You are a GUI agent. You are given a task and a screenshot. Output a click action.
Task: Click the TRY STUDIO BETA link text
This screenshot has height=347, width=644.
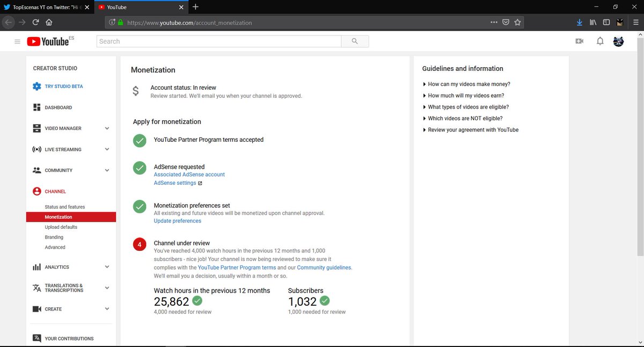[x=64, y=86]
